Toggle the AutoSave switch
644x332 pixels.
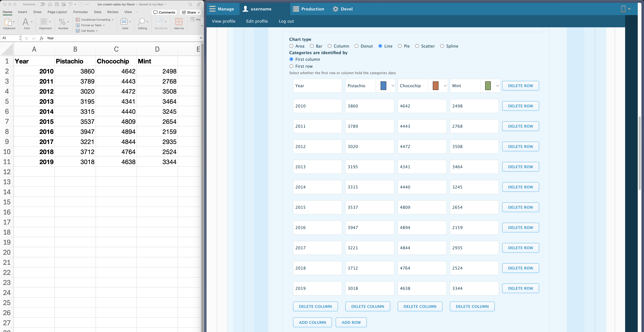tap(42, 4)
